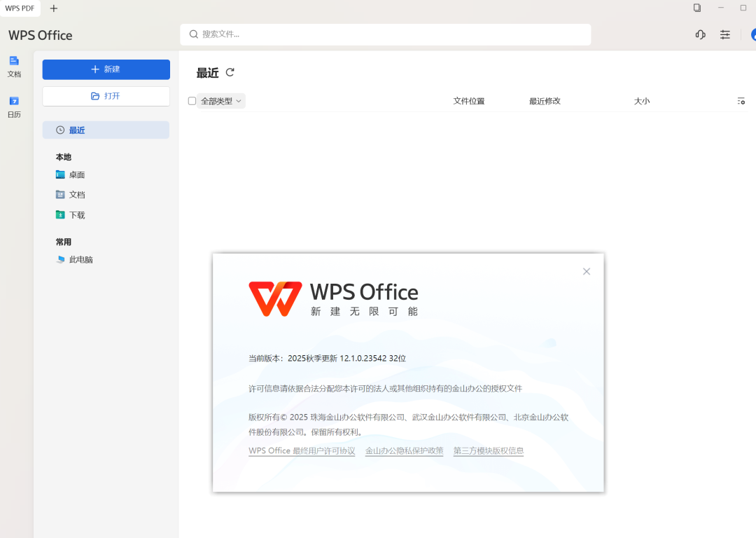This screenshot has width=756, height=538.
Task: Open the 全部类型 file type dropdown
Action: tap(217, 100)
